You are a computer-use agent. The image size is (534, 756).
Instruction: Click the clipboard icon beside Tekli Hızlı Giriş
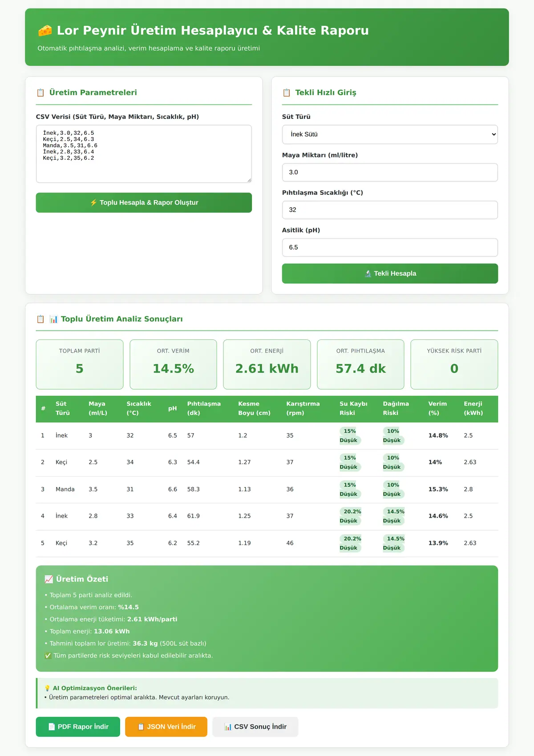pyautogui.click(x=287, y=92)
